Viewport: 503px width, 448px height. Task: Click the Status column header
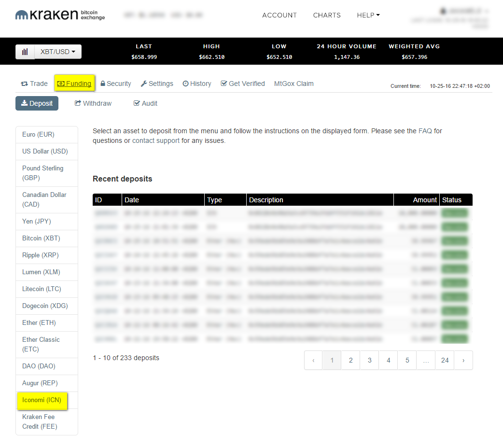[x=456, y=200]
